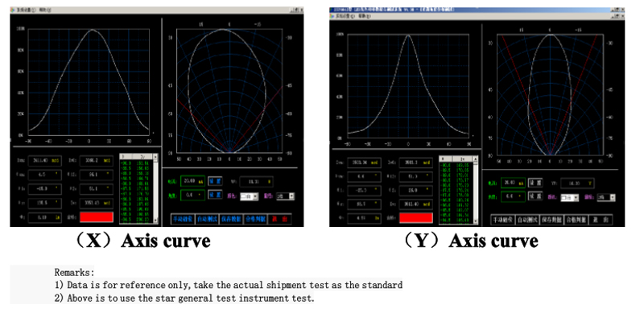The image size is (644, 309).
Task: Click the intensity curve plot in X Axis window
Action: tap(89, 82)
